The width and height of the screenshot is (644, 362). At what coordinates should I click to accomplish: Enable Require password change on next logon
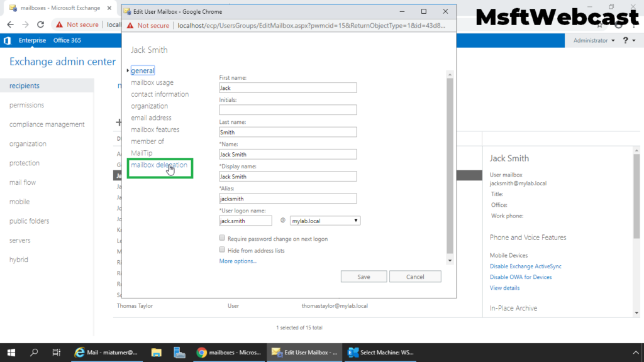click(x=222, y=238)
